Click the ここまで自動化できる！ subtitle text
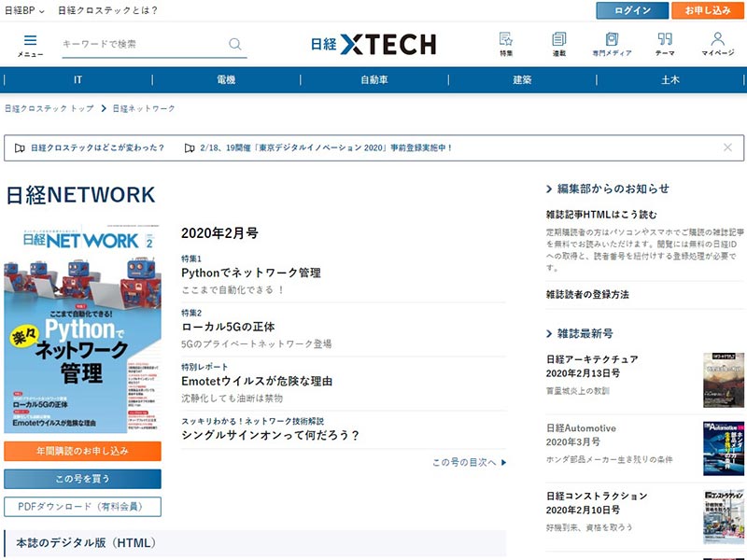Viewport: 747px width, 560px height. (233, 289)
